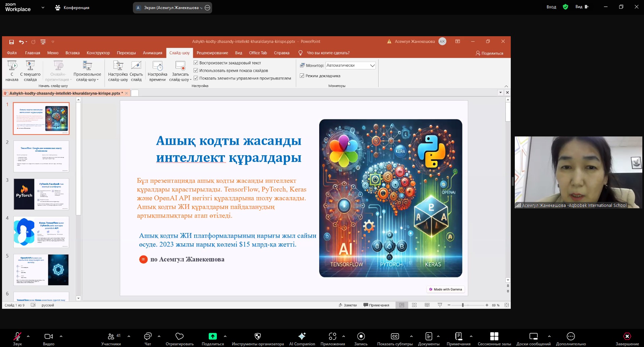Click the Инструменты организатора shield icon
Image resolution: width=644 pixels, height=347 pixels.
[258, 336]
